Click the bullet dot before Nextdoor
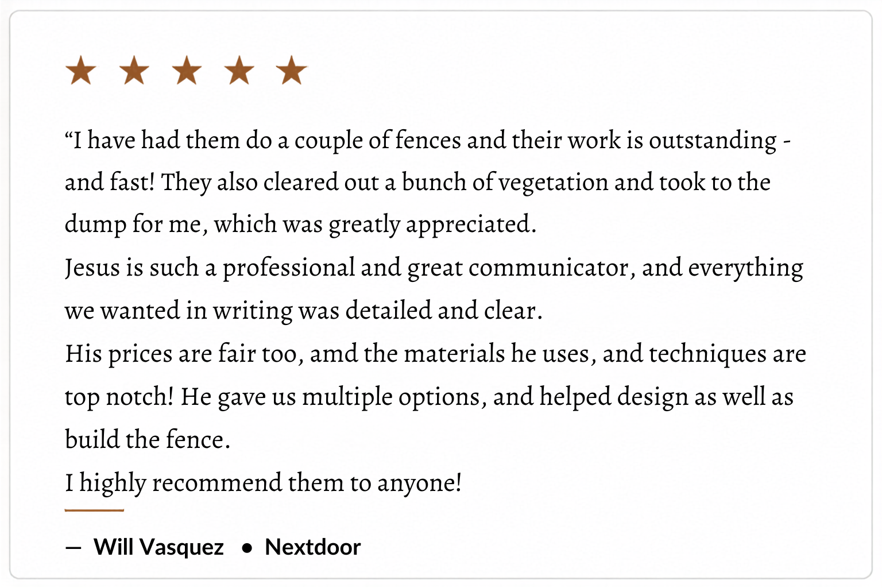This screenshot has height=588, width=882. point(247,548)
